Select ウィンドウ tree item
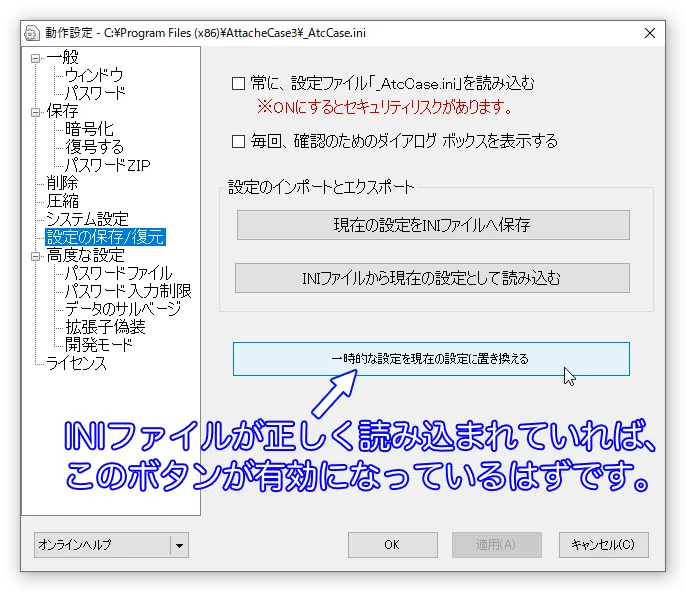This screenshot has width=686, height=592. point(94,75)
